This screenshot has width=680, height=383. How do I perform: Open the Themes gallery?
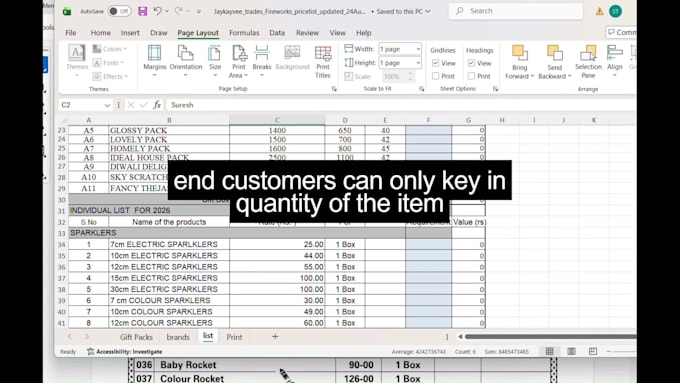coord(77,61)
